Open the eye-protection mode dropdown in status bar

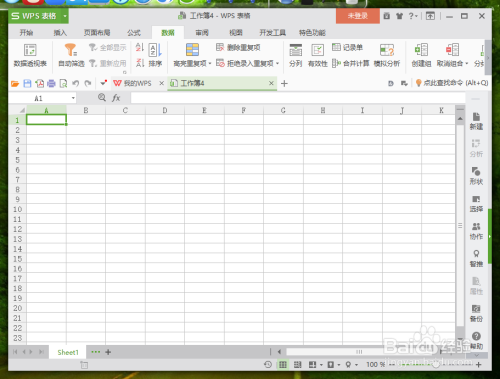click(x=356, y=365)
